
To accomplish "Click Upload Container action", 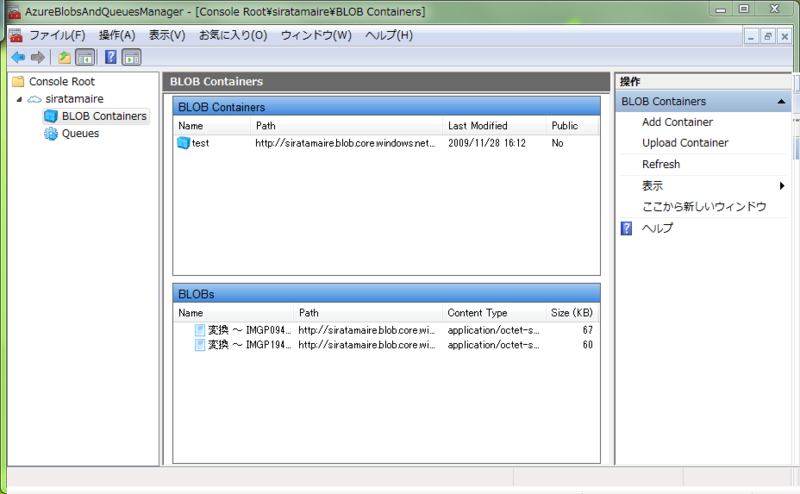I will [685, 143].
